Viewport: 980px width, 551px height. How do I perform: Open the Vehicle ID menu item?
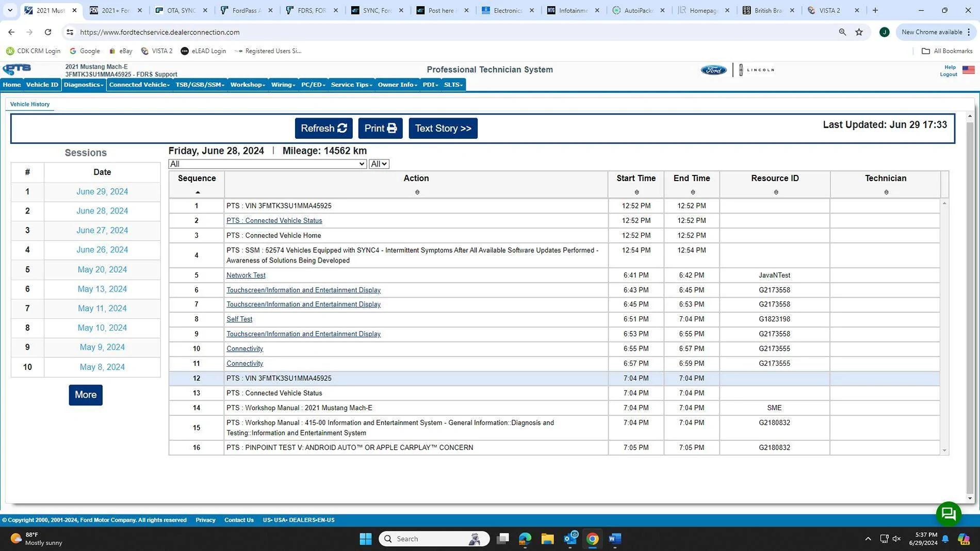coord(42,85)
